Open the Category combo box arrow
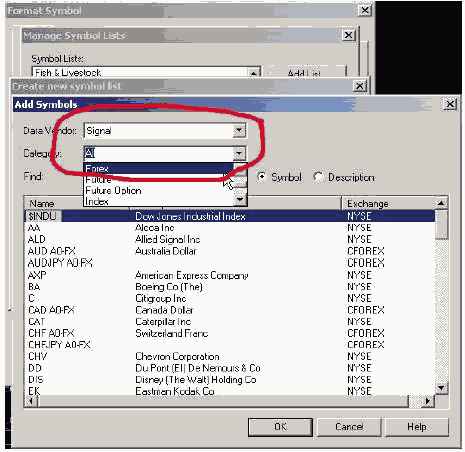This screenshot has width=465, height=452. click(239, 153)
